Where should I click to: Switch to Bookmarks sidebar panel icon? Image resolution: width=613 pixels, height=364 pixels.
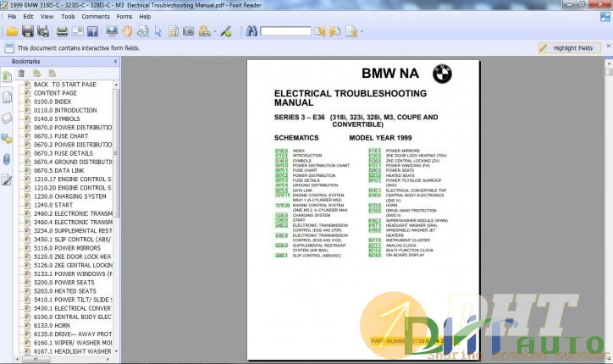pyautogui.click(x=7, y=77)
